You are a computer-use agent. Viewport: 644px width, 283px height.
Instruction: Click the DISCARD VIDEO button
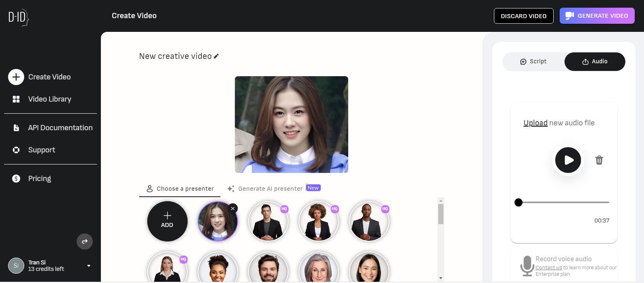pos(523,16)
